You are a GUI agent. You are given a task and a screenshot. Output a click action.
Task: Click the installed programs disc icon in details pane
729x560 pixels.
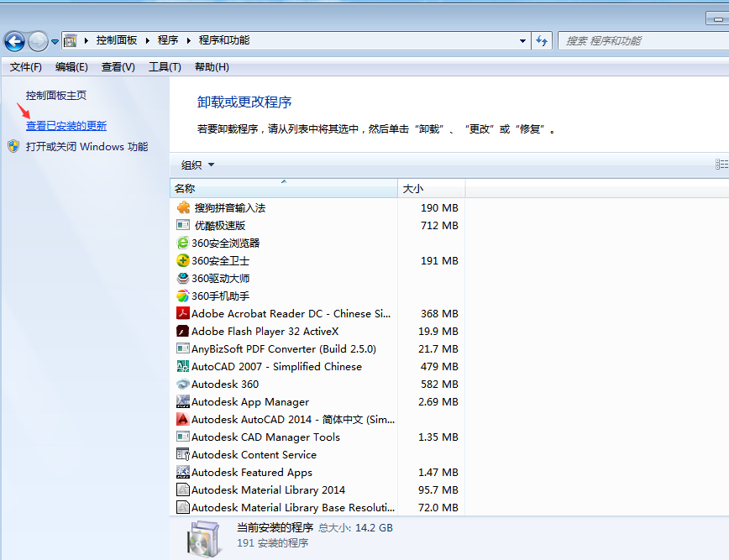point(203,539)
